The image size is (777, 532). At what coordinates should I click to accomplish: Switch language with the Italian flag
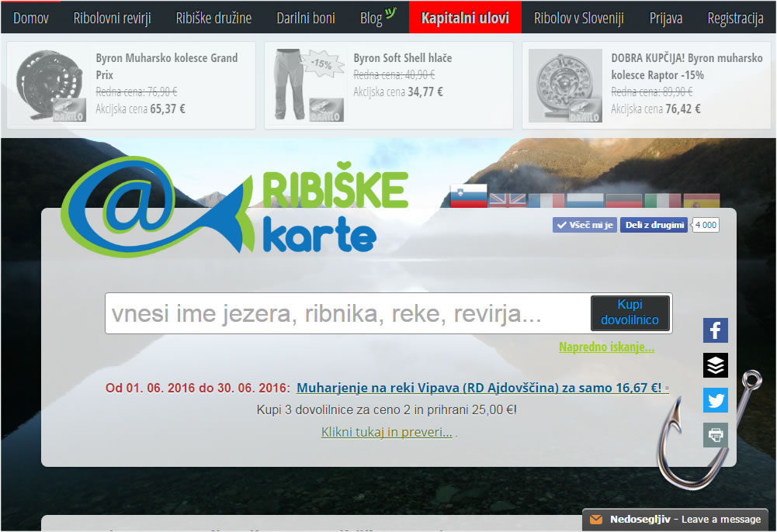(x=663, y=200)
